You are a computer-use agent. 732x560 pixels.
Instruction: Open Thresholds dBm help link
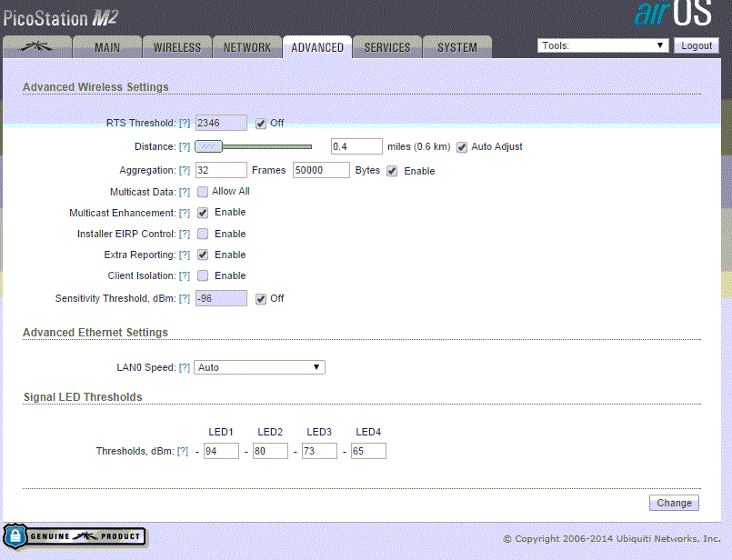pyautogui.click(x=183, y=451)
